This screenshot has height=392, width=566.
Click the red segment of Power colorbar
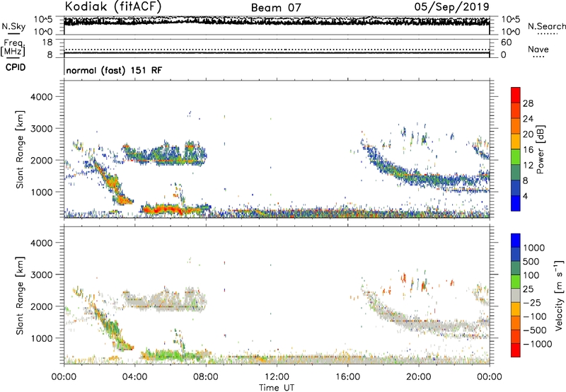pos(516,96)
